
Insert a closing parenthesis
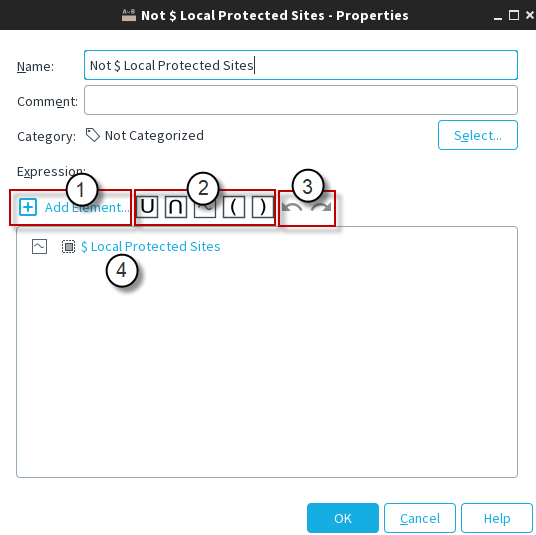(x=263, y=207)
